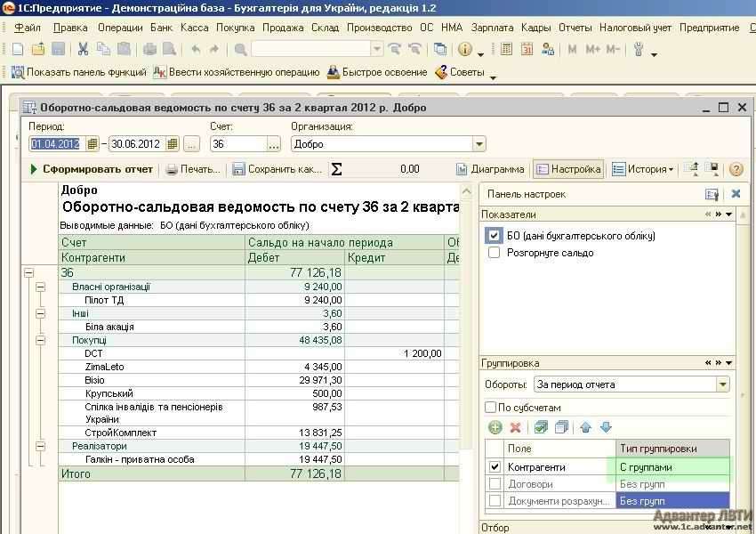Click the Cut scissors icon
Screen dimensions: 756x534
coord(83,49)
